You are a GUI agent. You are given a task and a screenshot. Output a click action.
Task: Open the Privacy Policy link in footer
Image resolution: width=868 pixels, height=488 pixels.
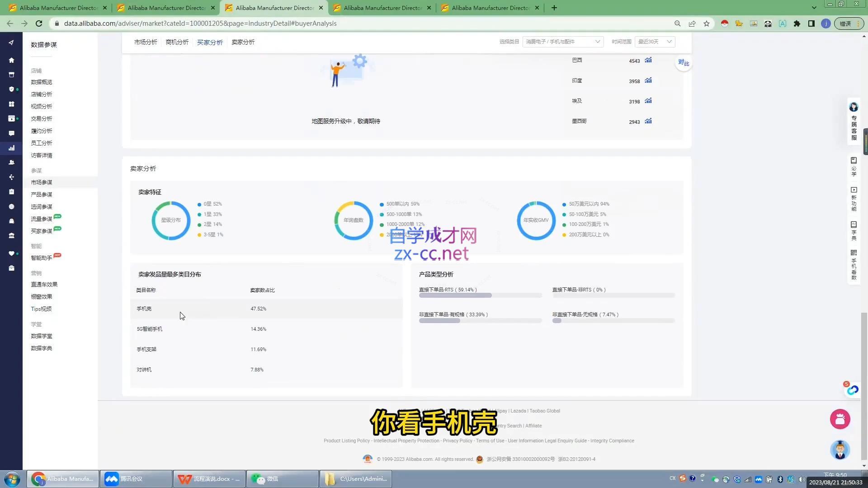point(458,441)
